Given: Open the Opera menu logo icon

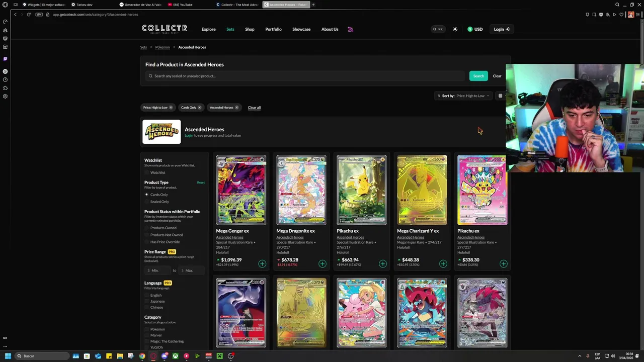Looking at the screenshot, I should coord(6,5).
